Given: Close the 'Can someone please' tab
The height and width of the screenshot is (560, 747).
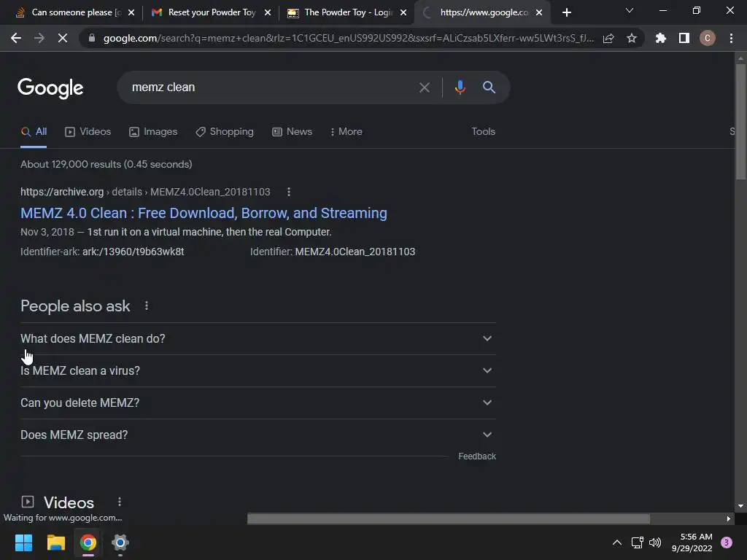Looking at the screenshot, I should click(x=131, y=12).
